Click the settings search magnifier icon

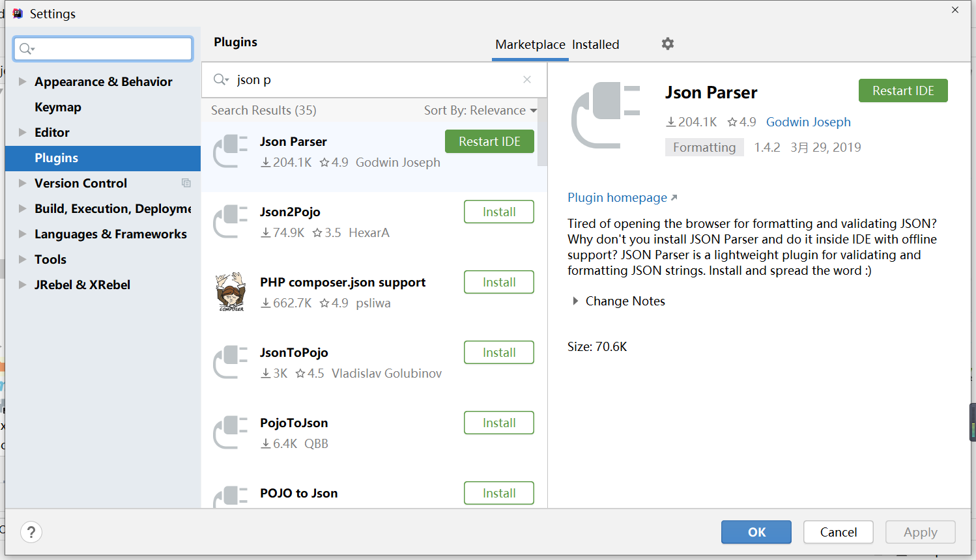coord(26,49)
